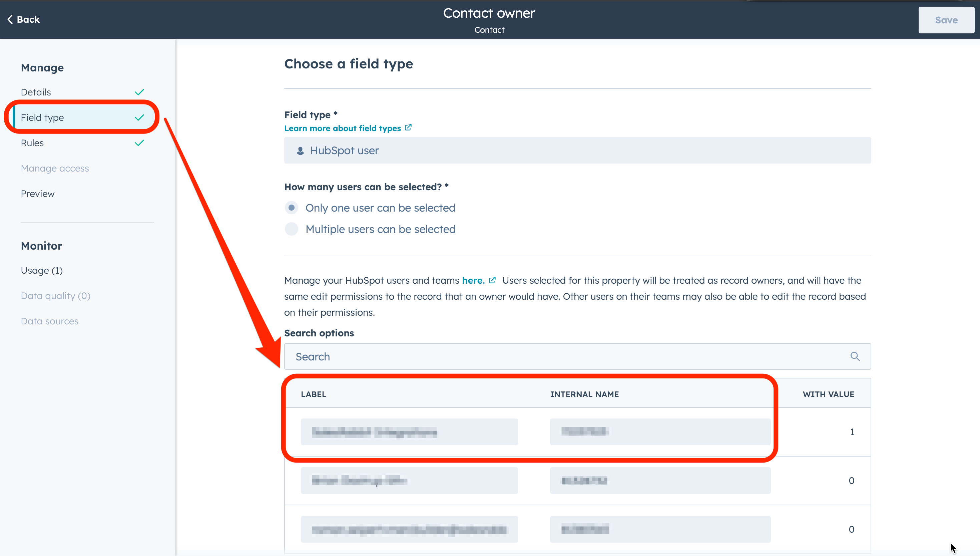
Task: Click the Save button
Action: click(946, 20)
